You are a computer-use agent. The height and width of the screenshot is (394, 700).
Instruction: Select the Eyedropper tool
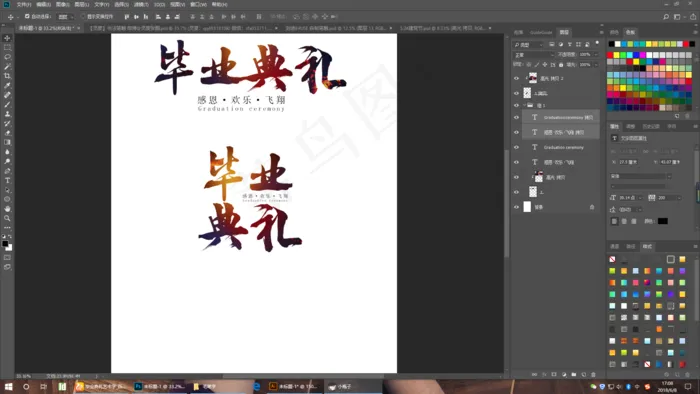7,85
